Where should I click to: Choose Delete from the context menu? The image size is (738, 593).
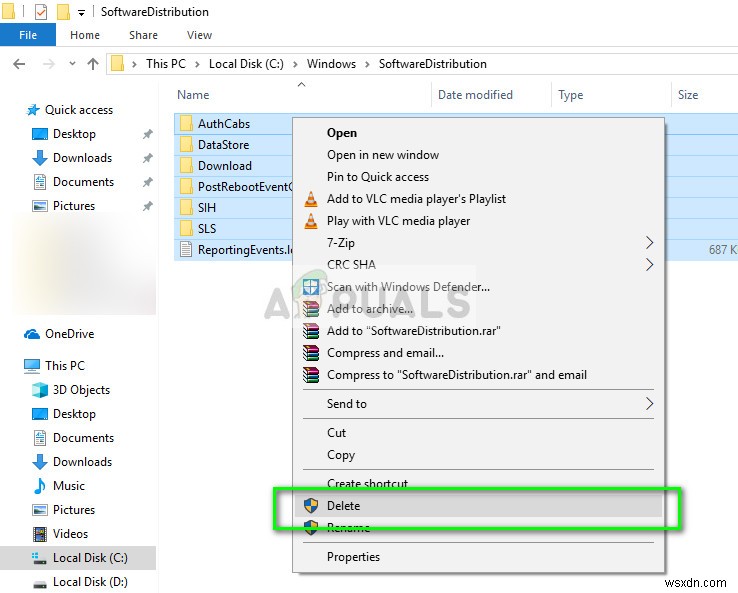[479, 506]
